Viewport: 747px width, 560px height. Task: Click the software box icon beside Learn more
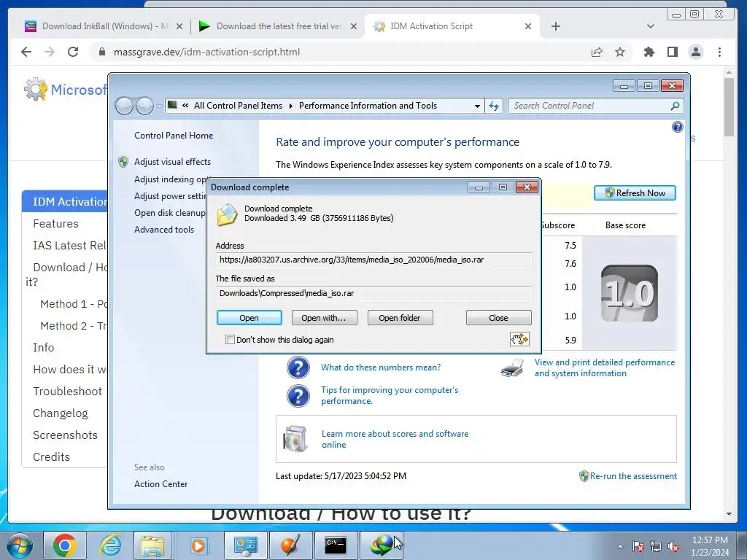click(295, 438)
